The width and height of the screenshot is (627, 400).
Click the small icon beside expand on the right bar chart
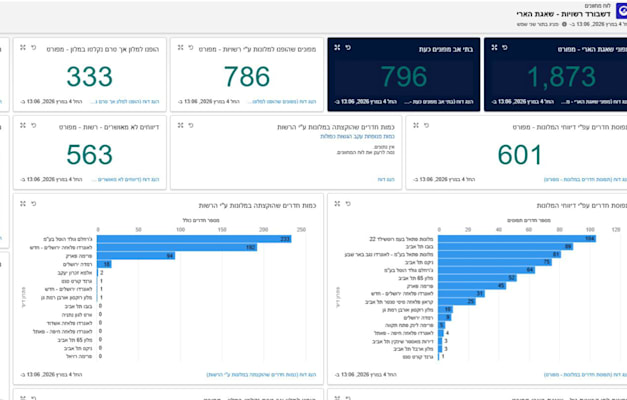click(x=348, y=204)
